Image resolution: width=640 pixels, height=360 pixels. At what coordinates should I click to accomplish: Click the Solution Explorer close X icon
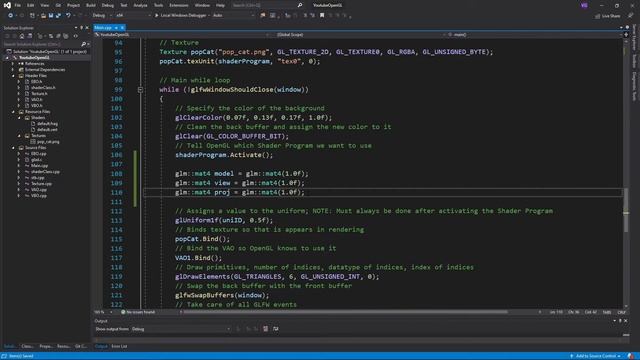(x=87, y=28)
